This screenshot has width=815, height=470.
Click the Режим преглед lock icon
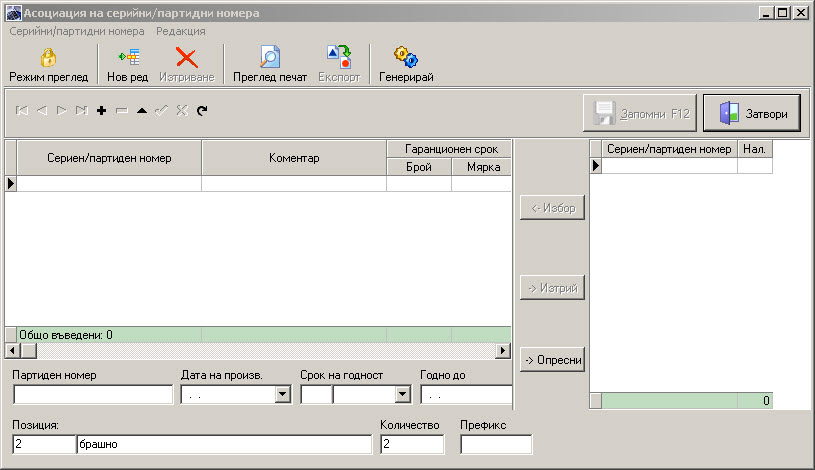coord(48,57)
